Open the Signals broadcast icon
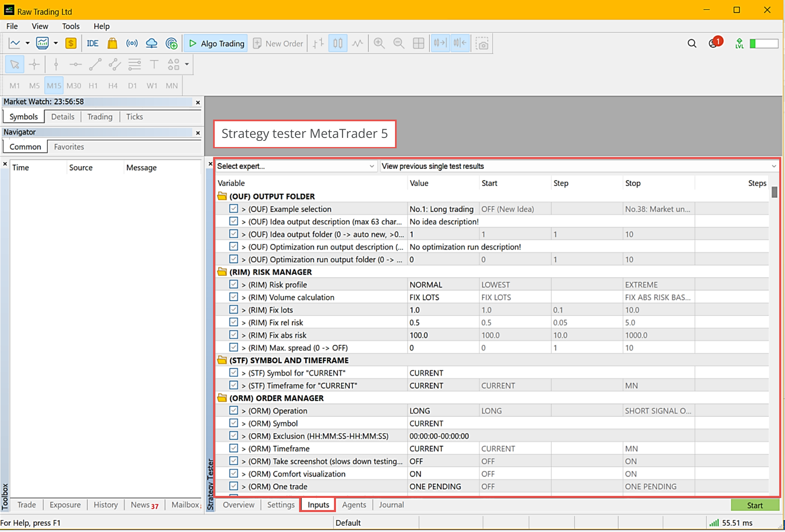785x532 pixels. coord(132,43)
